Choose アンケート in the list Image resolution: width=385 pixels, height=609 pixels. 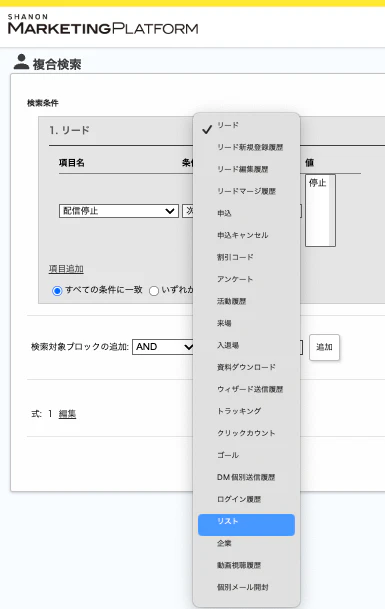[246, 279]
